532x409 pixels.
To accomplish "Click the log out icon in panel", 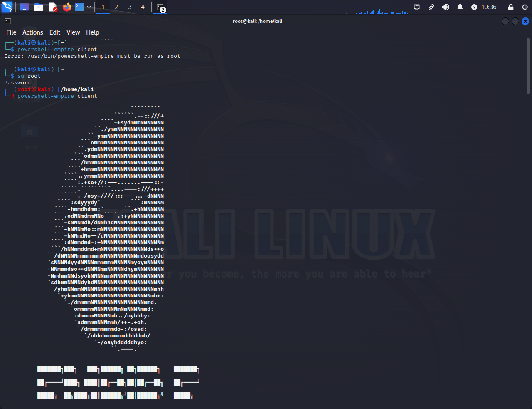I will [x=525, y=7].
